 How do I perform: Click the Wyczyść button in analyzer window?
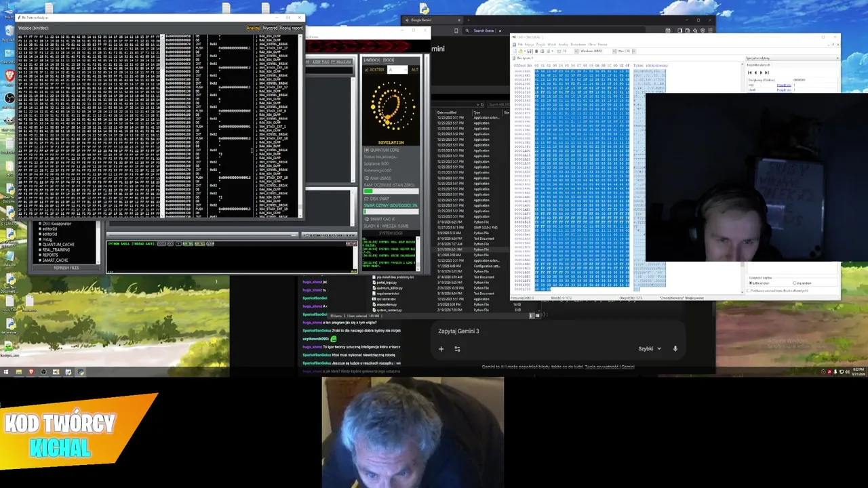point(270,28)
